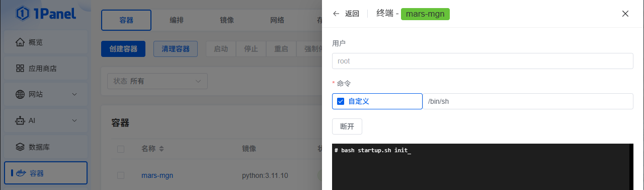The image size is (644, 190).
Task: Click the 重启 button
Action: point(281,49)
